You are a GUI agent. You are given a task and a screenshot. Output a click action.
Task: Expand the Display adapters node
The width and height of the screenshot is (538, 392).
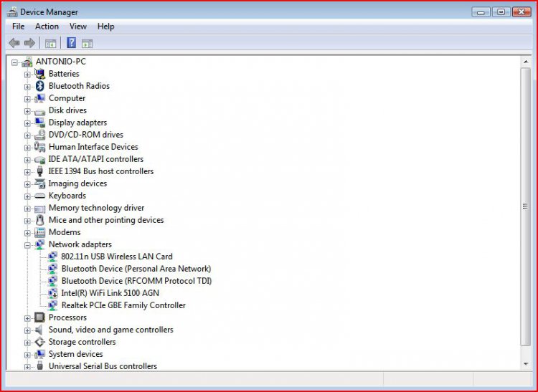point(27,123)
